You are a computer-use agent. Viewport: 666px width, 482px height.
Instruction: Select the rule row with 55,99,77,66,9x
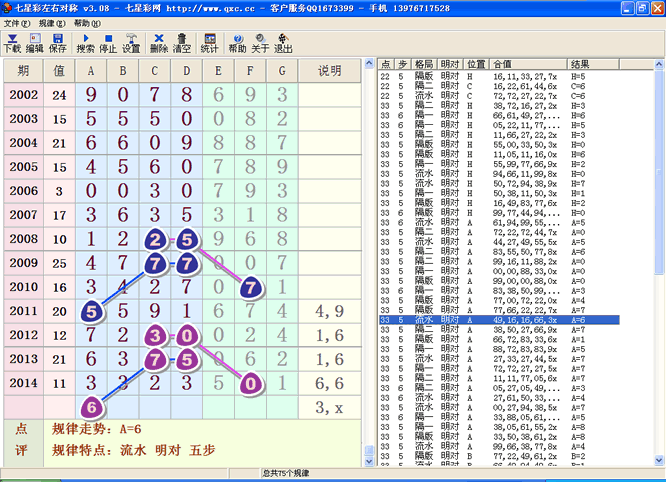499,164
